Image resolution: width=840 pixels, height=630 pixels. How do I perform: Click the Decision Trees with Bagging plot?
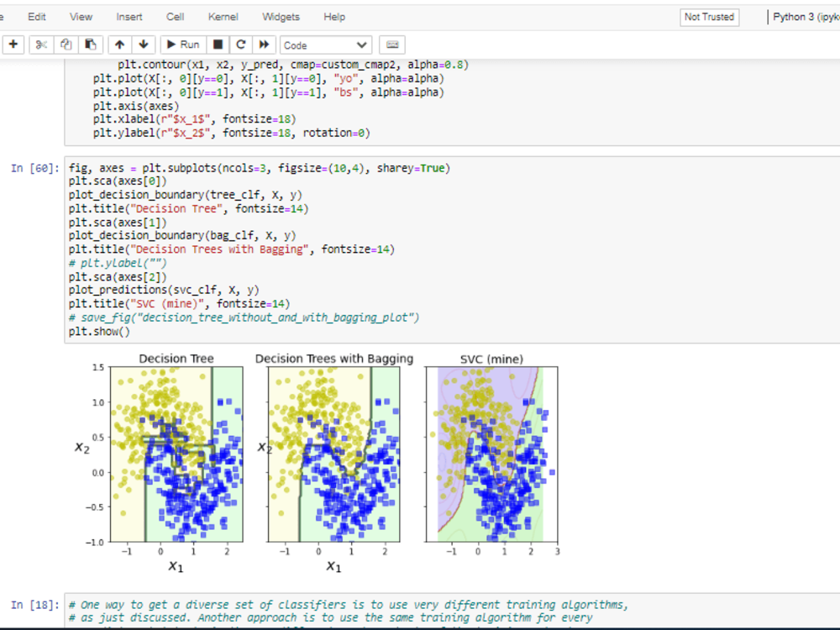point(333,454)
